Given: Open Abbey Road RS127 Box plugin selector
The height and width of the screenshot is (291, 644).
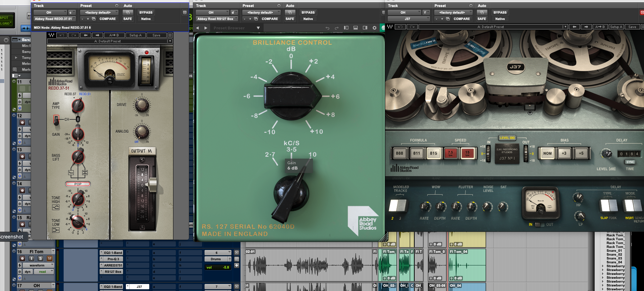Looking at the screenshot, I should tap(217, 19).
